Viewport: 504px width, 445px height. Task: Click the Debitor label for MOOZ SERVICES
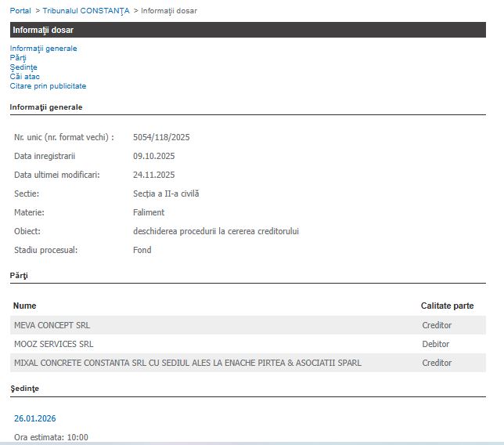pos(436,344)
